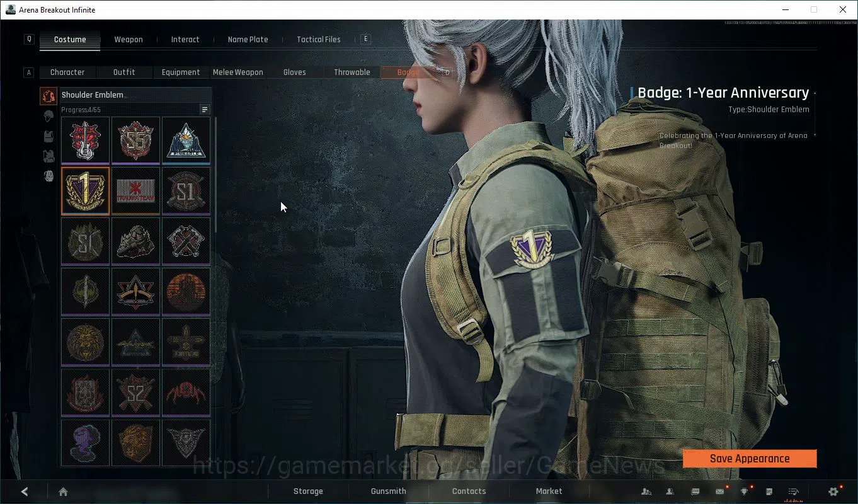Click the A previous sub-tab key hint
The image size is (858, 504).
click(28, 72)
